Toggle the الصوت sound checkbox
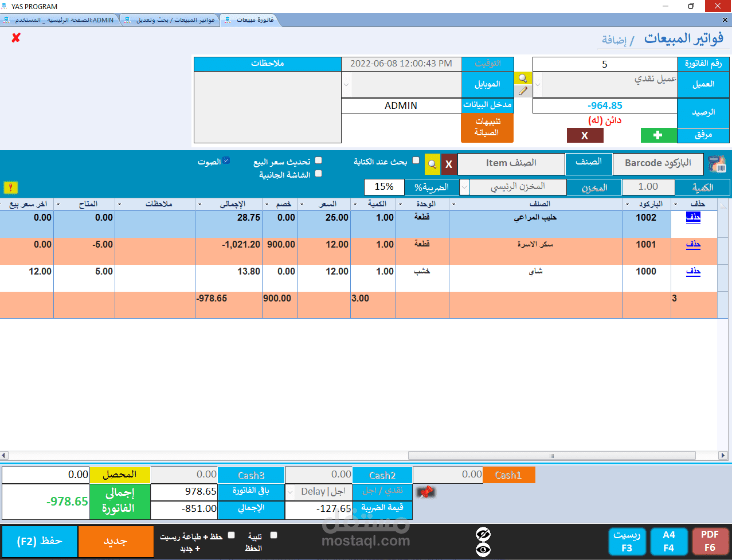 tap(226, 161)
